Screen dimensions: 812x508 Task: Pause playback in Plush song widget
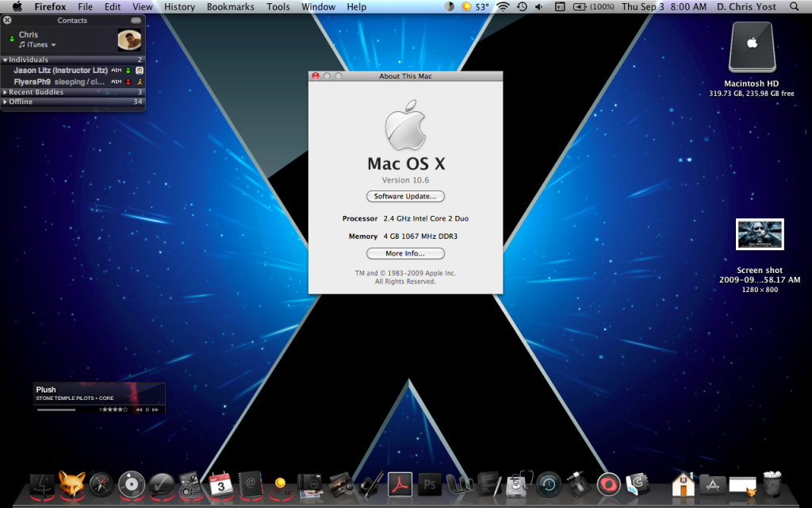point(147,410)
